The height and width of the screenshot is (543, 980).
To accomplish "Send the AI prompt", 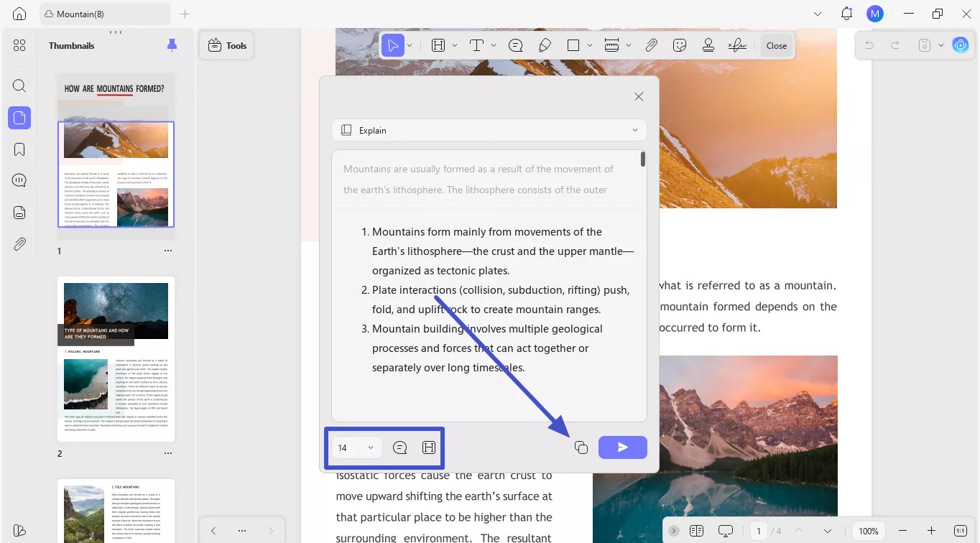I will (x=623, y=447).
